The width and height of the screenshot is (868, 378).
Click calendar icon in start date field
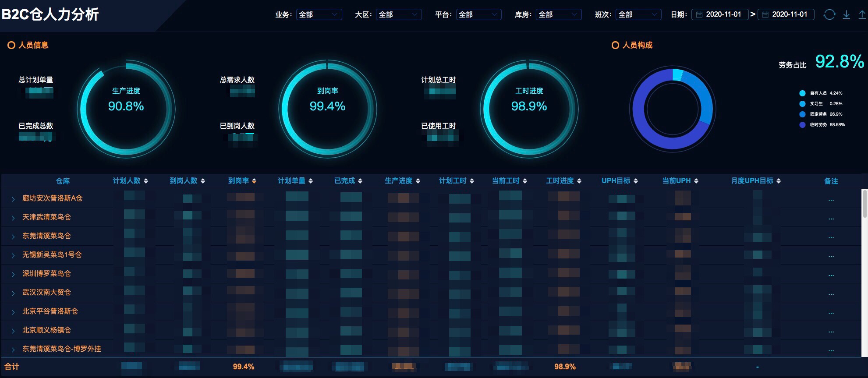tap(699, 14)
